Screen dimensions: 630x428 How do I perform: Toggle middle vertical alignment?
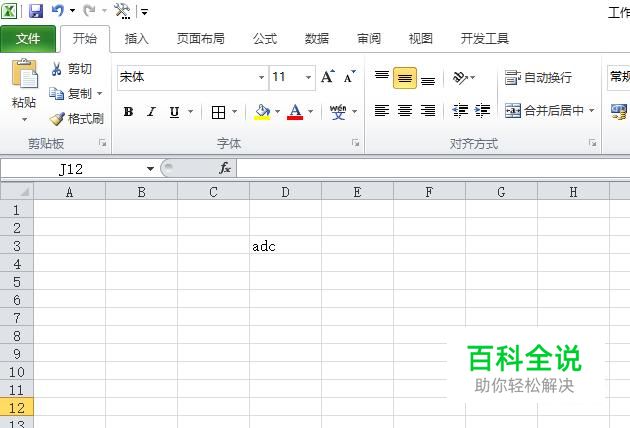(x=405, y=78)
